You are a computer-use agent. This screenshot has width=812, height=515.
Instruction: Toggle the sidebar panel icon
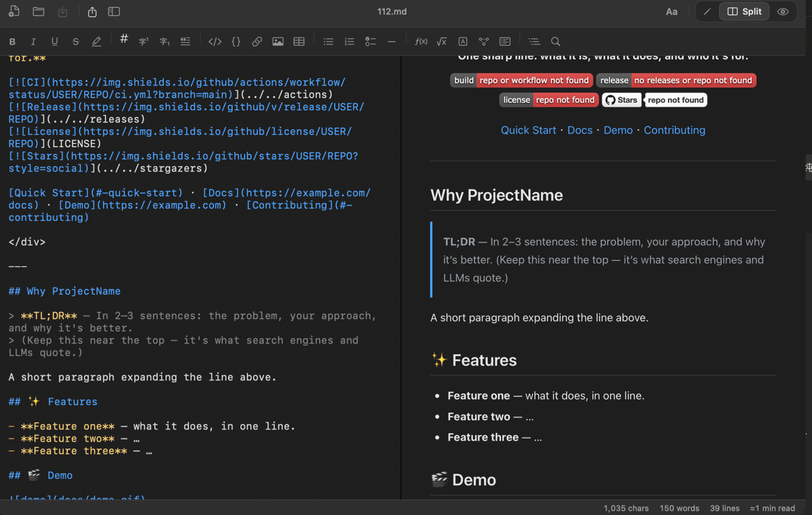click(x=114, y=11)
